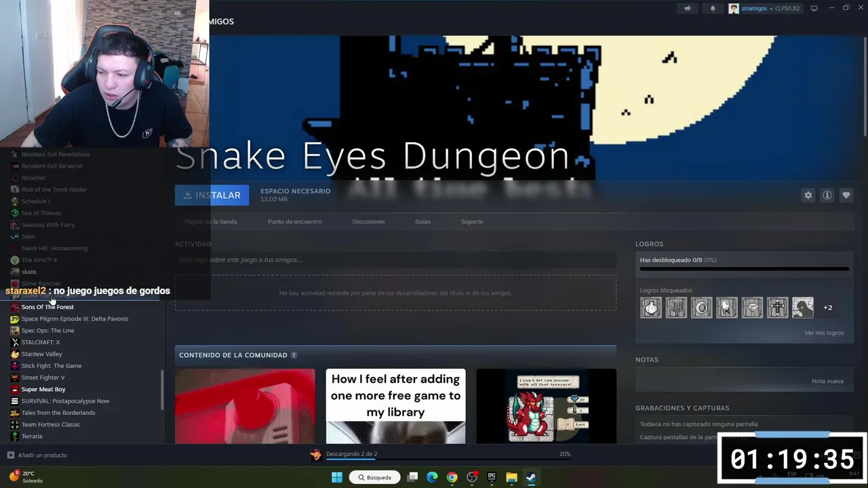Select Tales from the Borderlands
This screenshot has height=488, width=868.
coord(58,413)
